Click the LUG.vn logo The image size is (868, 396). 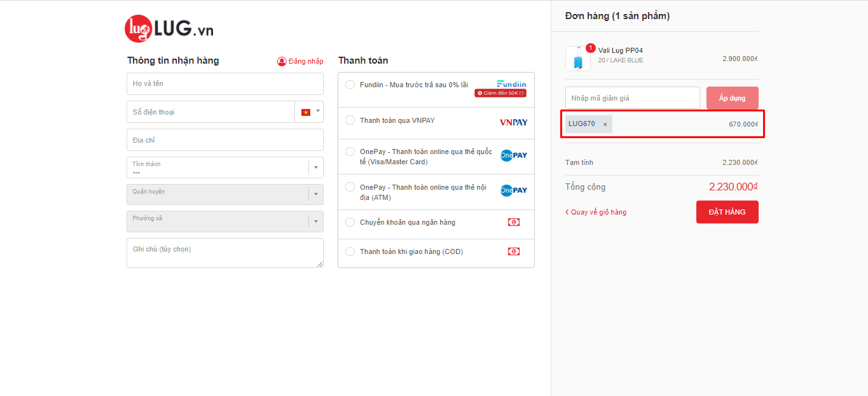169,29
